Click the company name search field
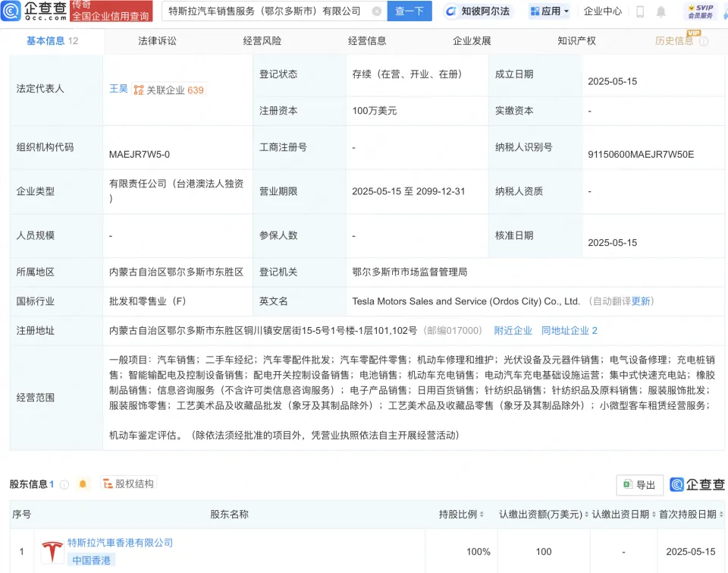728x573 pixels. [265, 11]
